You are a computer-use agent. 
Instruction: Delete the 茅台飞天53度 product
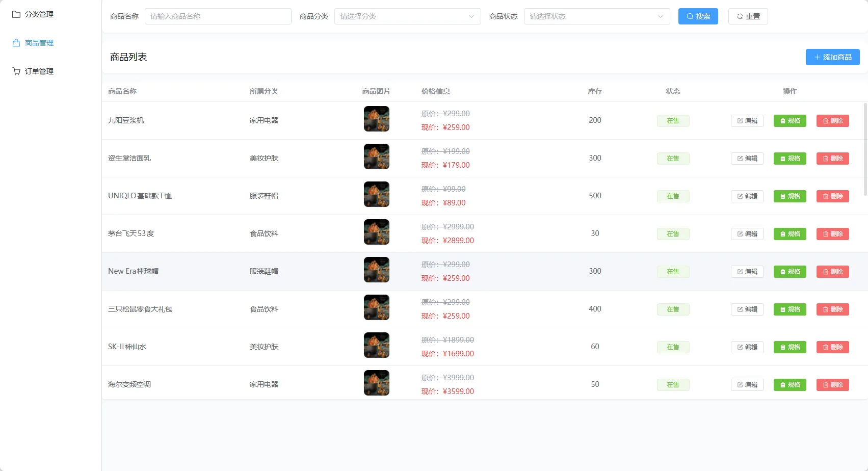click(832, 234)
